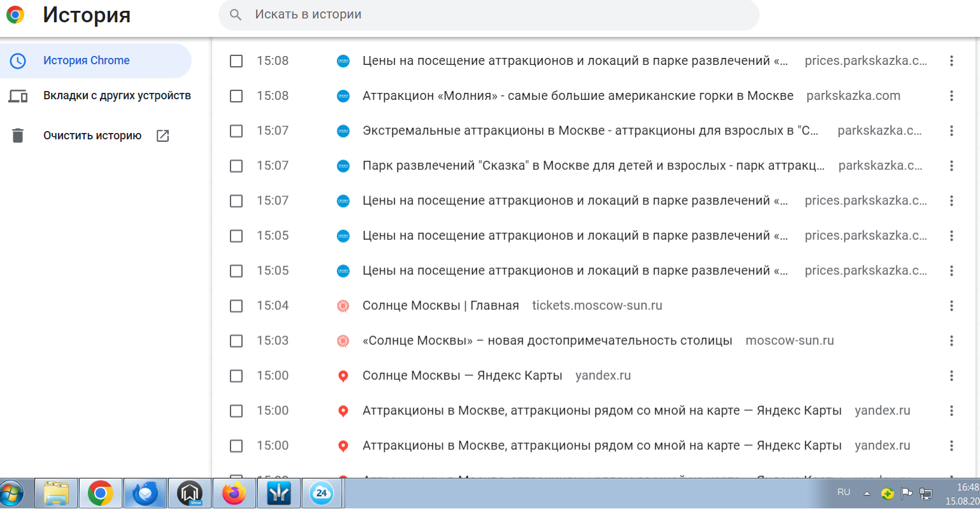Open «Солнце Москвы» – новая достопримечательность столицы
The height and width of the screenshot is (516, 980).
click(x=548, y=341)
